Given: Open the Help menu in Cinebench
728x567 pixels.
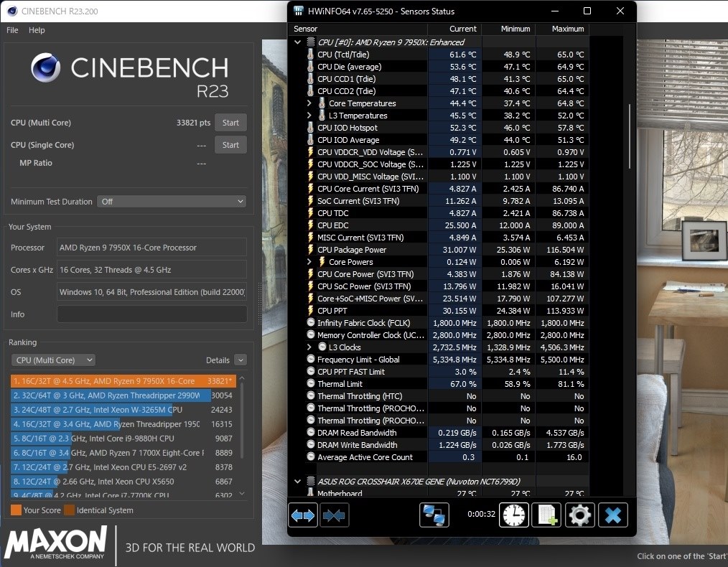Looking at the screenshot, I should click(x=37, y=30).
